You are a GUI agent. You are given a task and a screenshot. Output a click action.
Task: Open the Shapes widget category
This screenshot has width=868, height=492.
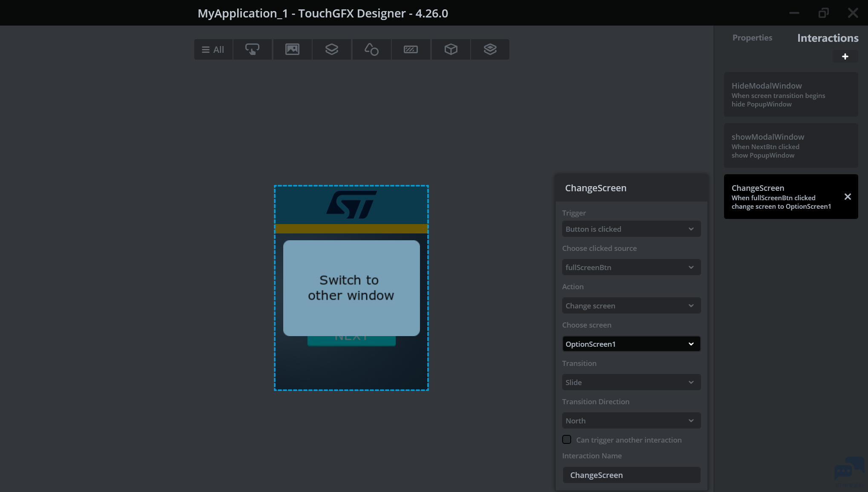[x=371, y=49]
